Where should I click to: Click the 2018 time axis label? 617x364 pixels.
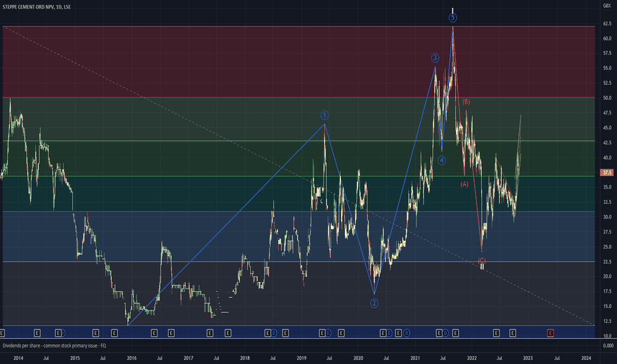[245, 358]
